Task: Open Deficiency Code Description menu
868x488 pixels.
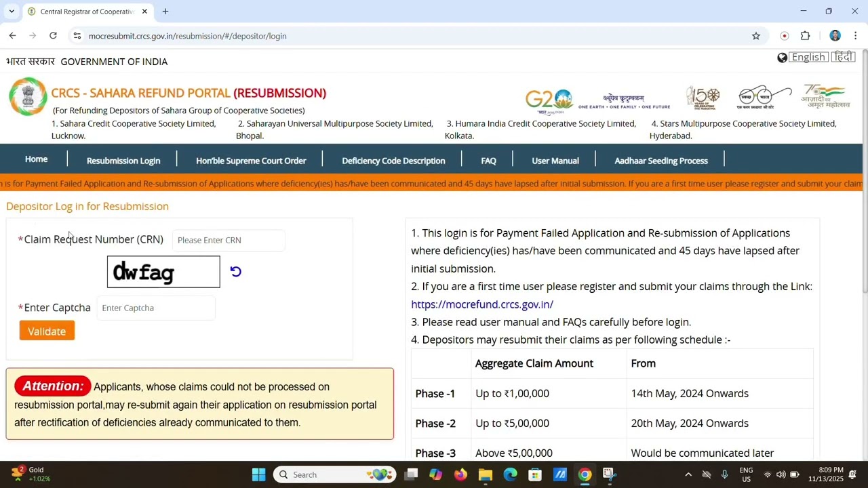Action: 393,161
